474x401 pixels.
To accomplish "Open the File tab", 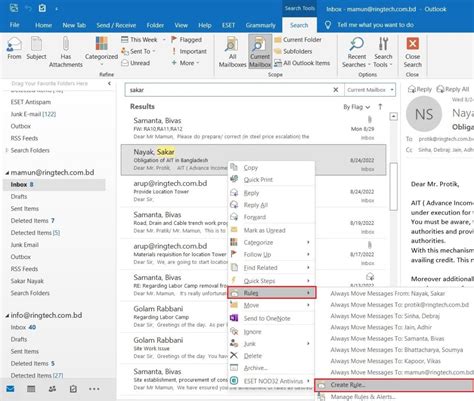I will pyautogui.click(x=14, y=25).
